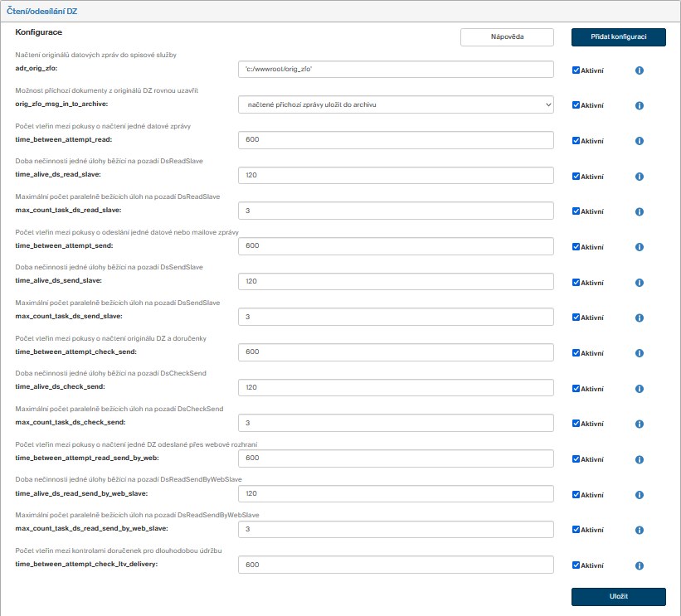Click info icon for max_count_task_ds_check_send

[639, 424]
